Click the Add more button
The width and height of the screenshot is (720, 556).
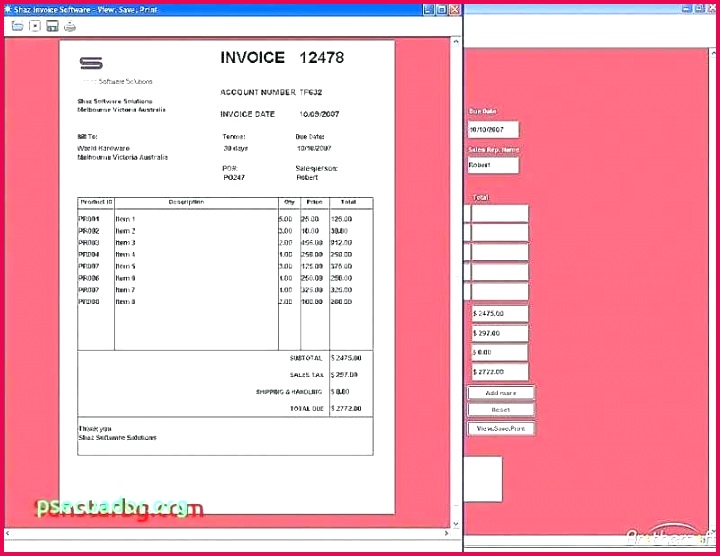pos(501,393)
